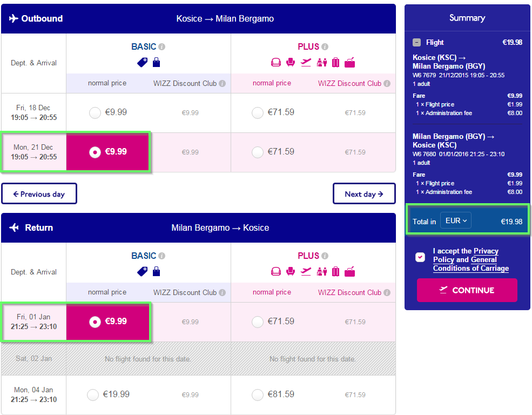The width and height of the screenshot is (532, 415).
Task: Click the outbound PLUS seat selection icon
Action: [x=291, y=63]
